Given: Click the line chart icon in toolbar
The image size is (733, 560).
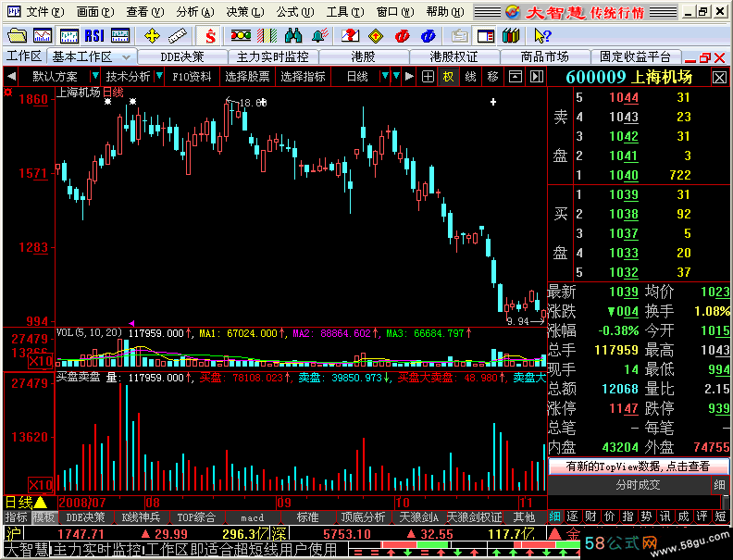Looking at the screenshot, I should coord(43,35).
